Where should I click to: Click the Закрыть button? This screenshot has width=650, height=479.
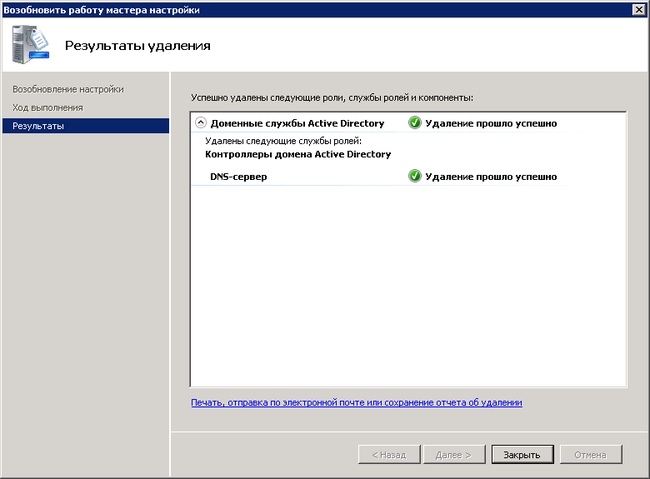(522, 455)
